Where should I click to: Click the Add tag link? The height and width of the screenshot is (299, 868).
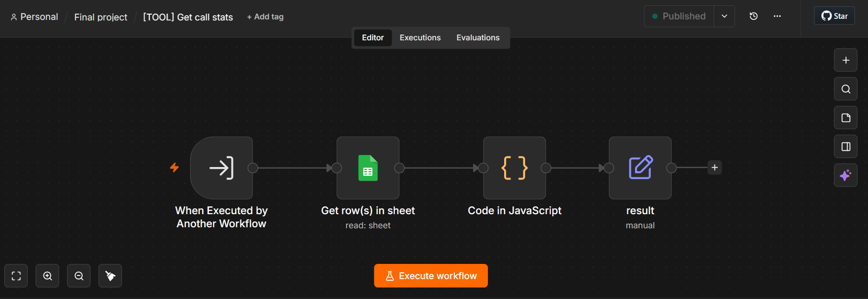[265, 17]
